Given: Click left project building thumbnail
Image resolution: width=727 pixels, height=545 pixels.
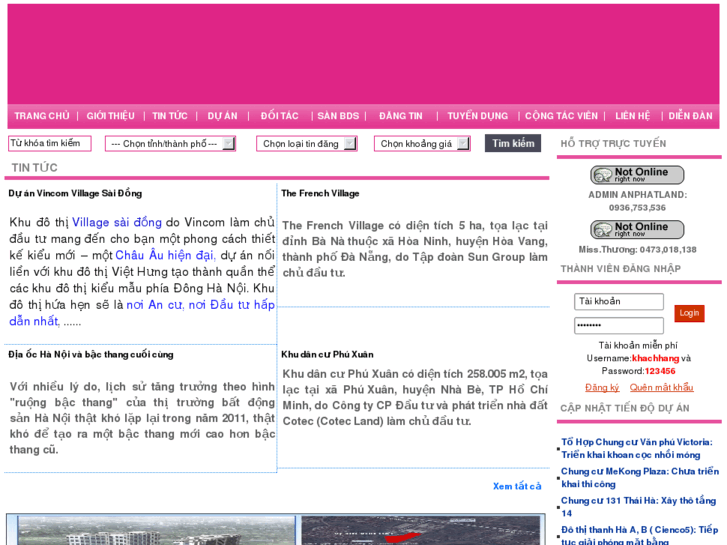Looking at the screenshot, I should pos(156,531).
